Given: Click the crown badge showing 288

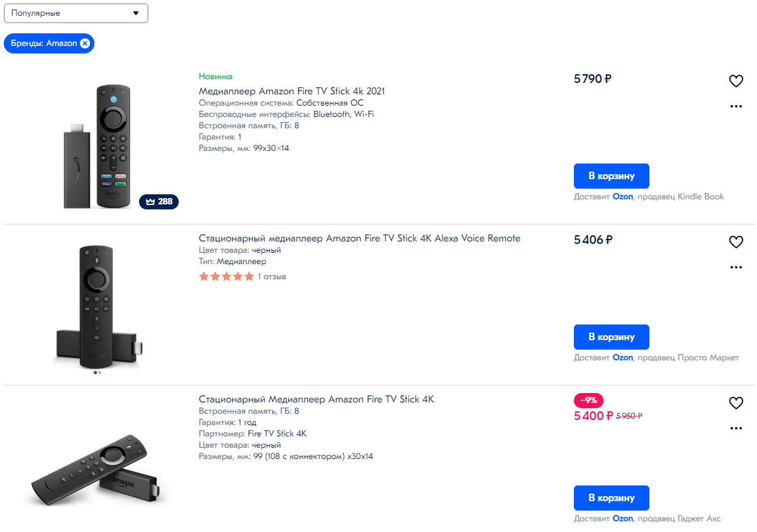Looking at the screenshot, I should tap(159, 202).
